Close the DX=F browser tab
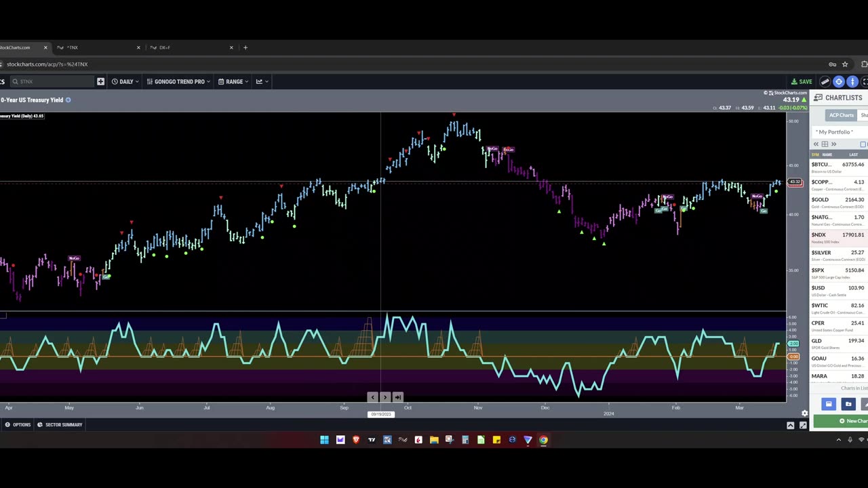Screen dimensions: 868x488 point(231,47)
